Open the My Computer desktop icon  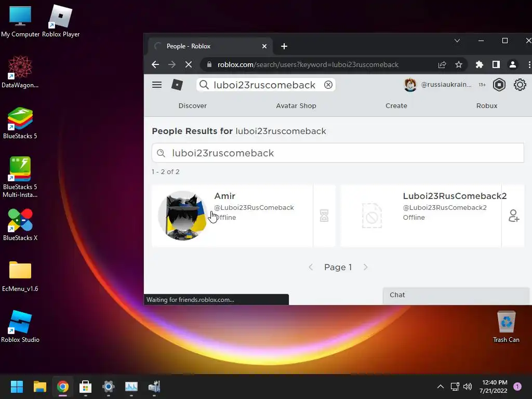tap(20, 21)
